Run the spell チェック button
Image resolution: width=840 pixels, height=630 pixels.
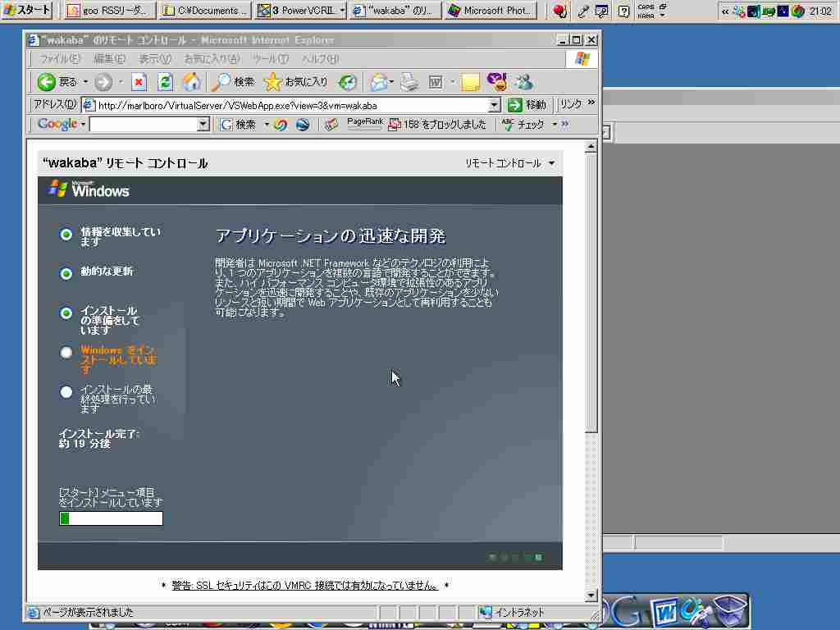click(x=523, y=125)
